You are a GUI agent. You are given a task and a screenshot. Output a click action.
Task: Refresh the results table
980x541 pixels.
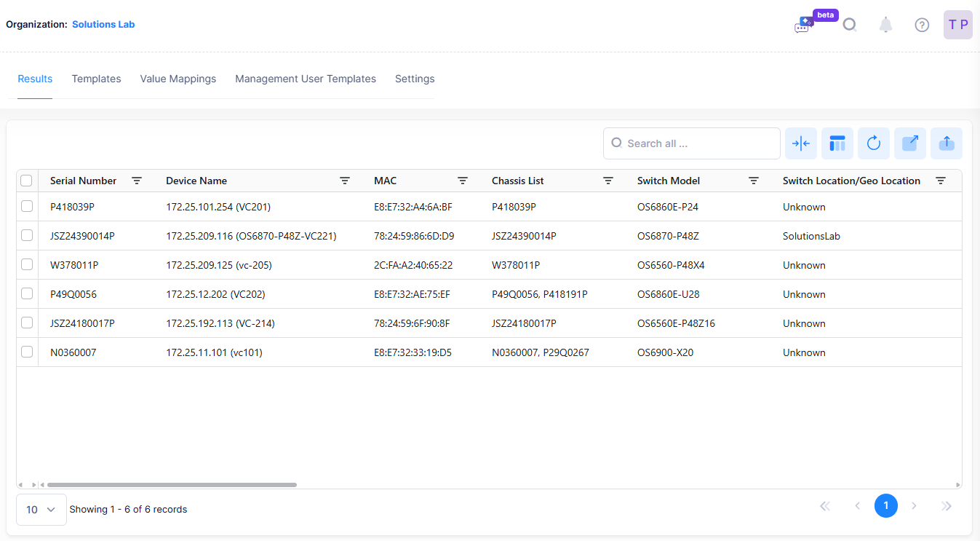tap(874, 143)
